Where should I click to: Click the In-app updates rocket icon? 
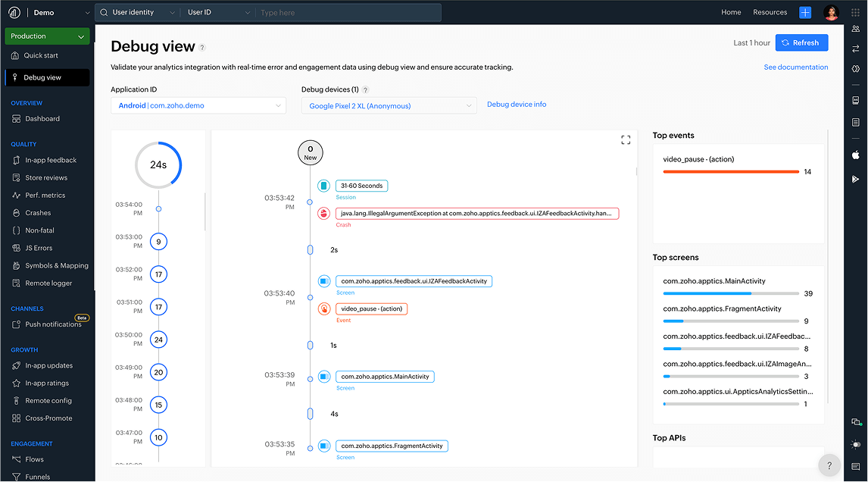pyautogui.click(x=16, y=365)
